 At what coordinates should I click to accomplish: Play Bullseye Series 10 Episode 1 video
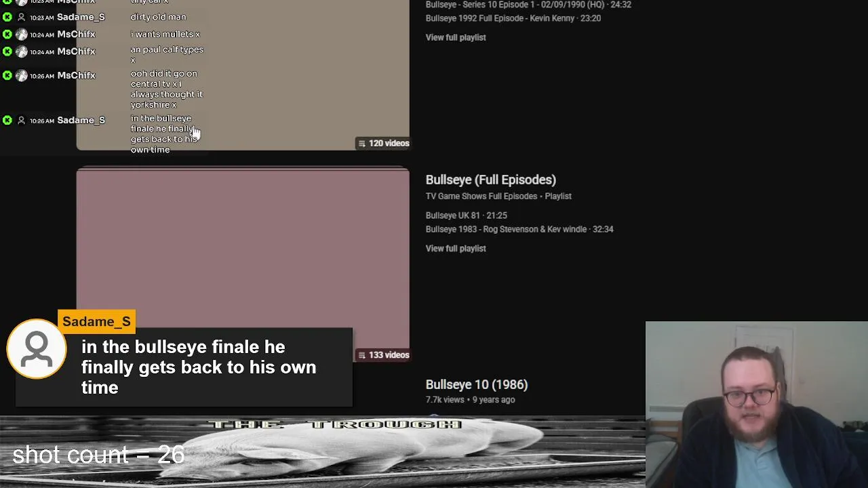click(528, 5)
